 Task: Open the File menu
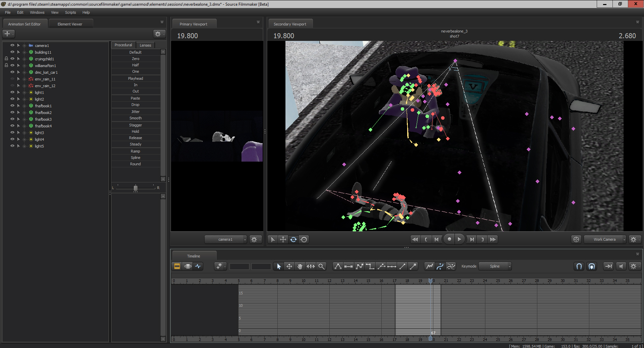[x=8, y=12]
